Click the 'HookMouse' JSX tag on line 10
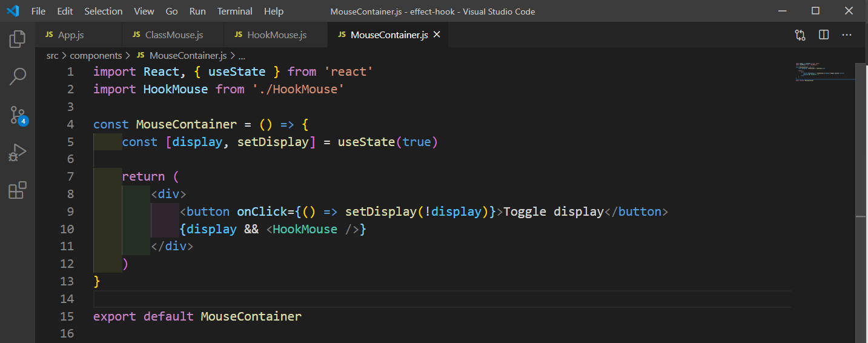Image resolution: width=868 pixels, height=343 pixels. 305,229
